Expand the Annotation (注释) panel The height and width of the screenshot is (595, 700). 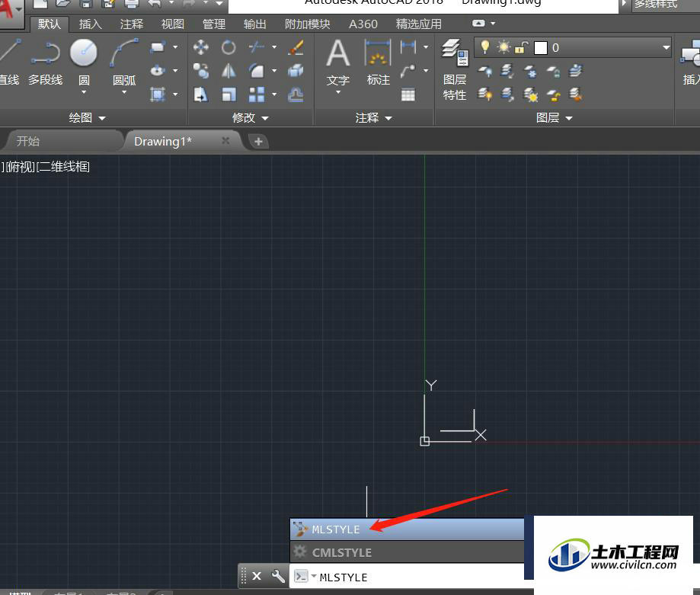coord(374,118)
